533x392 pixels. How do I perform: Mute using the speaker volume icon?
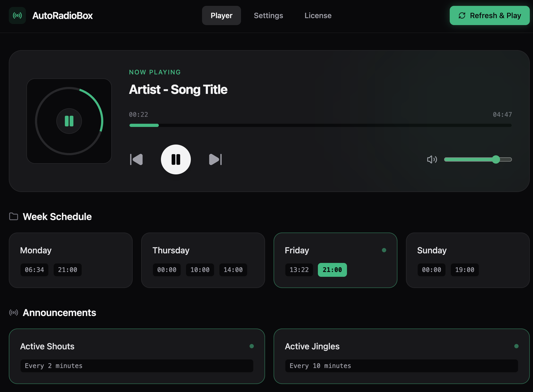coord(432,159)
